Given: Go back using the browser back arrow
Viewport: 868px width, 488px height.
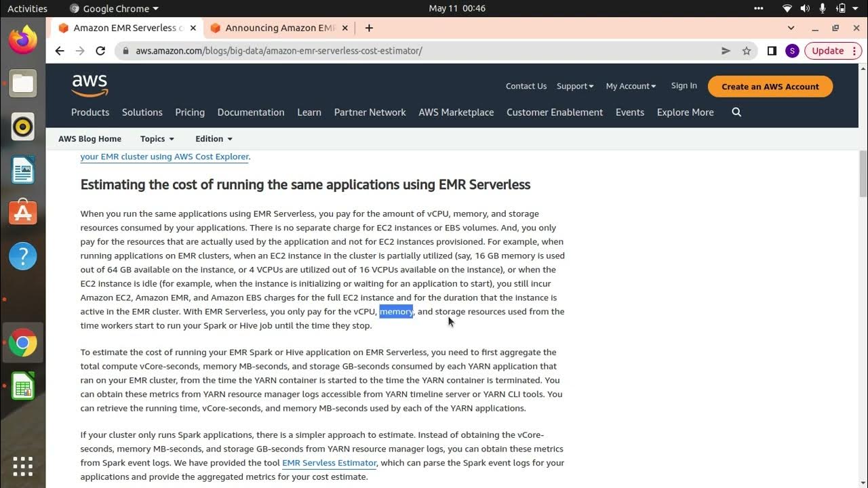Looking at the screenshot, I should pos(60,51).
